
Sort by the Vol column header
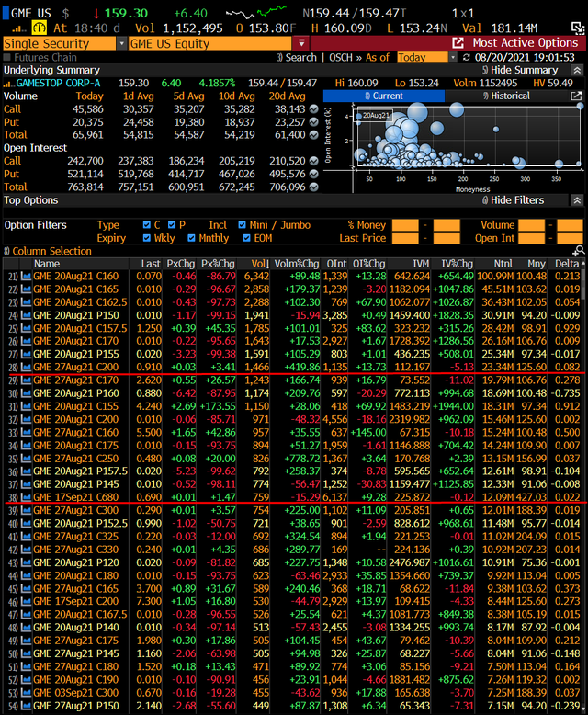pyautogui.click(x=260, y=264)
